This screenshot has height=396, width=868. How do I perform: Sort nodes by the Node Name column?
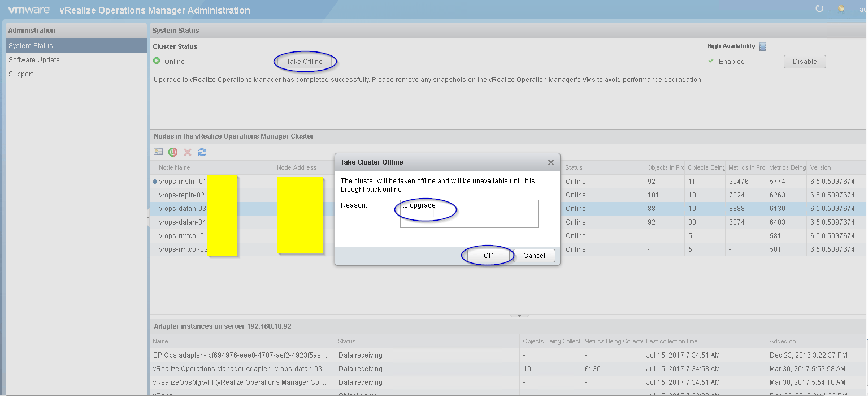coord(175,167)
